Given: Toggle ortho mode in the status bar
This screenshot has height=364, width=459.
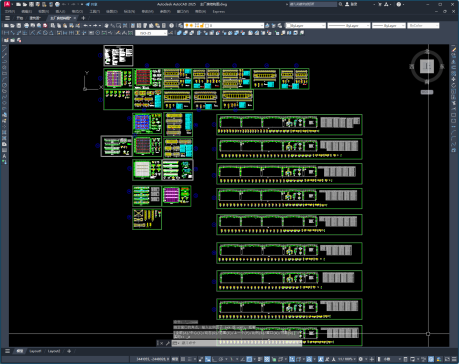Looking at the screenshot, I should point(214,360).
